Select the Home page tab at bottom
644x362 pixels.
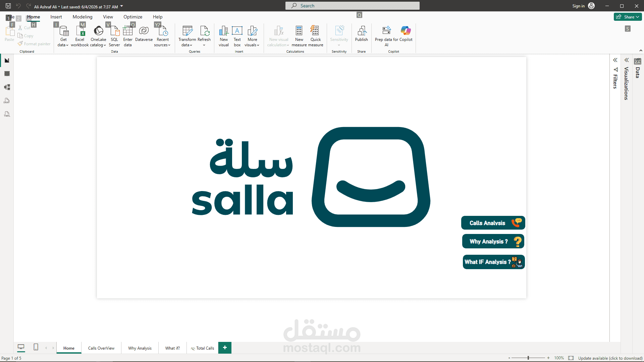click(69, 348)
